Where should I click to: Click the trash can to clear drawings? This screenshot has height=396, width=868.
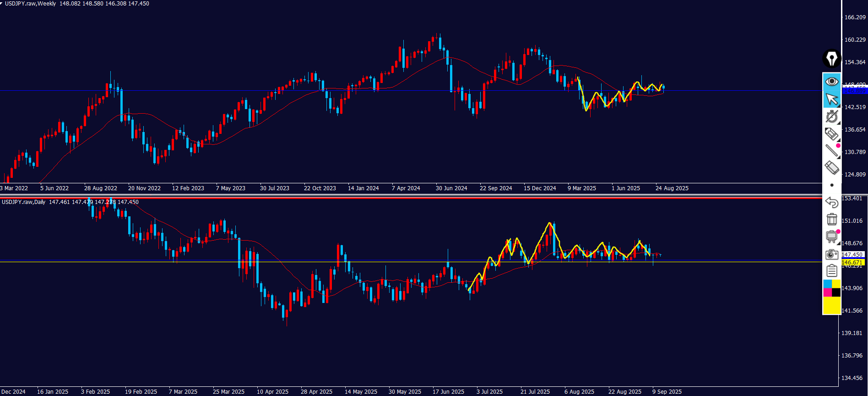pyautogui.click(x=831, y=219)
